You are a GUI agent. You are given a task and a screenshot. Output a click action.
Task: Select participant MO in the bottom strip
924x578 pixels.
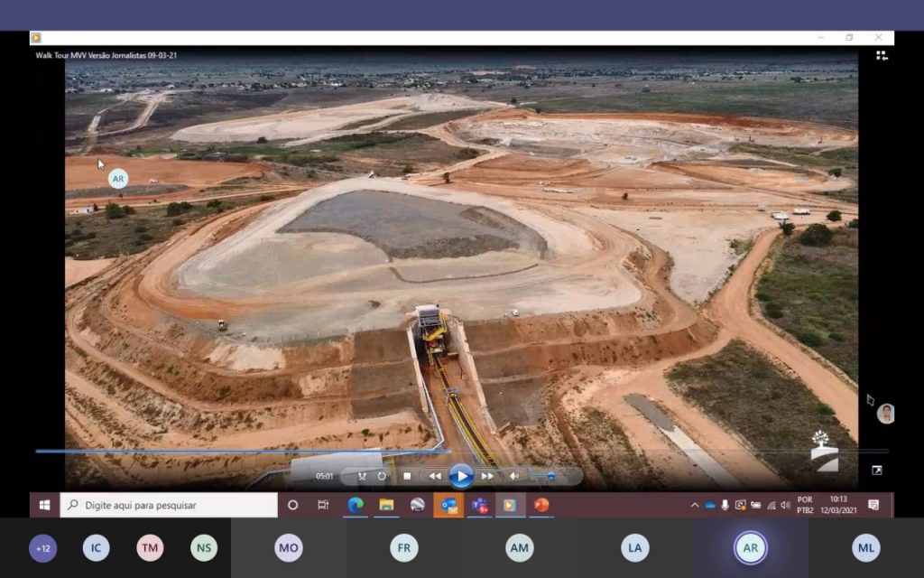(288, 548)
